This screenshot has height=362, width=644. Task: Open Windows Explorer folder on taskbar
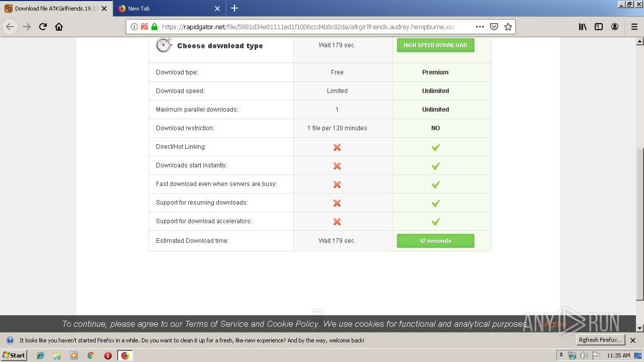coord(57,355)
